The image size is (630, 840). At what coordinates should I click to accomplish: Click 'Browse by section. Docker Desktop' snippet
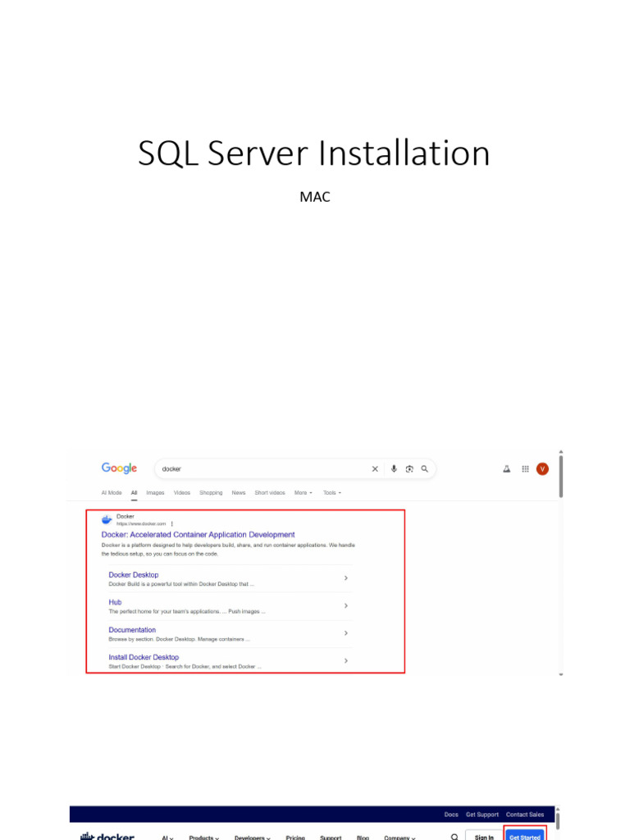180,639
